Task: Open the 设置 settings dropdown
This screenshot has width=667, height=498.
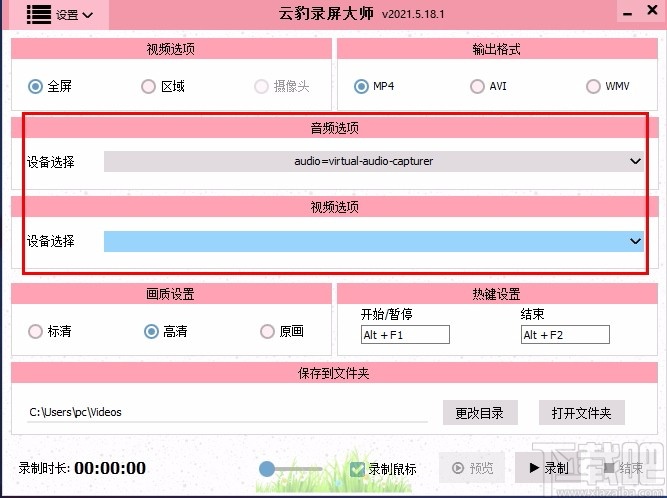Action: (74, 15)
